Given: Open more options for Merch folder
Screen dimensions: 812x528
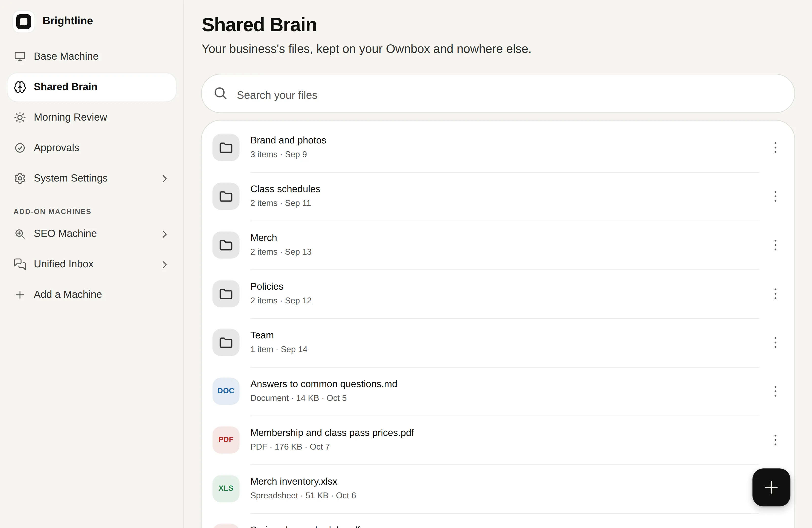Looking at the screenshot, I should click(x=775, y=245).
